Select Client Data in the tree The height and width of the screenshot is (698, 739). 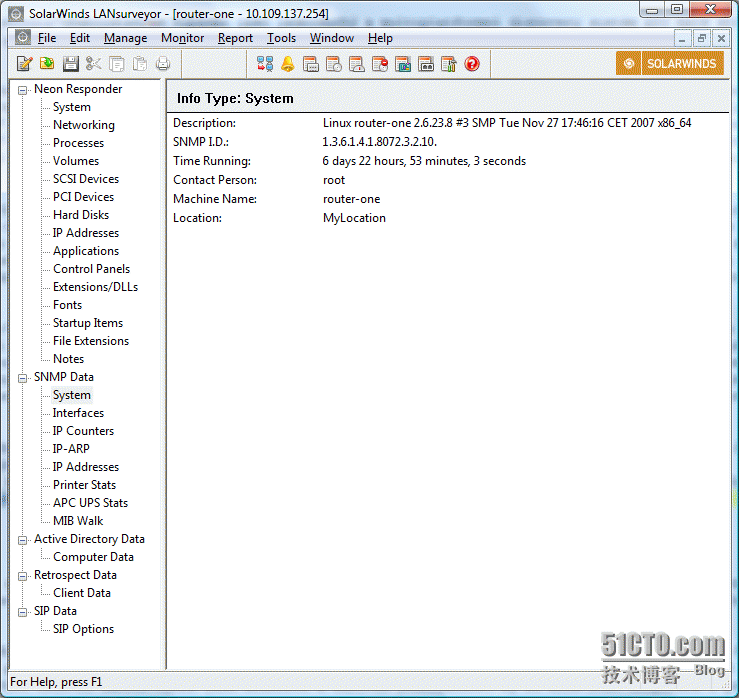point(82,593)
